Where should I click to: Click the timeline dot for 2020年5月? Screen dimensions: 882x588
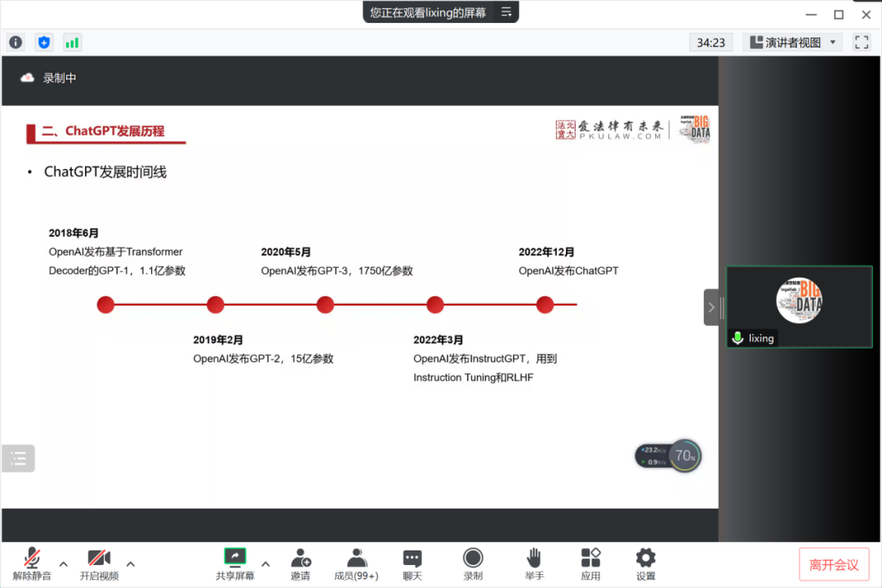(x=325, y=305)
